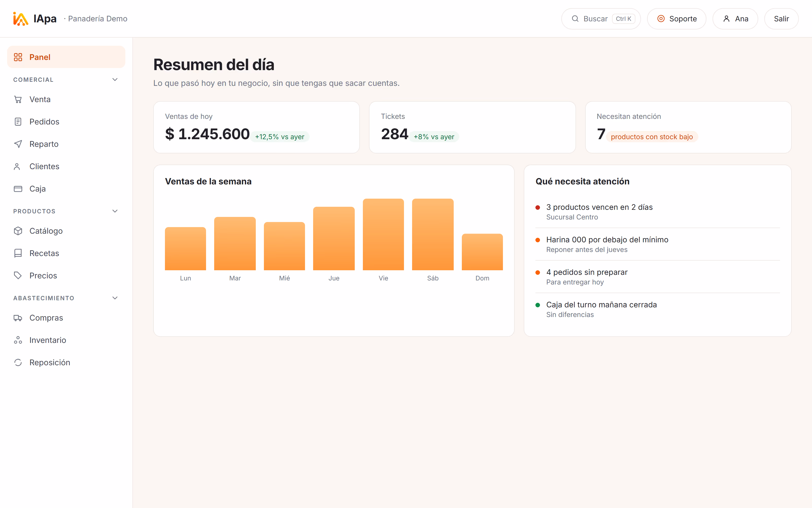Click the search magnifier icon
The height and width of the screenshot is (508, 812).
point(575,19)
